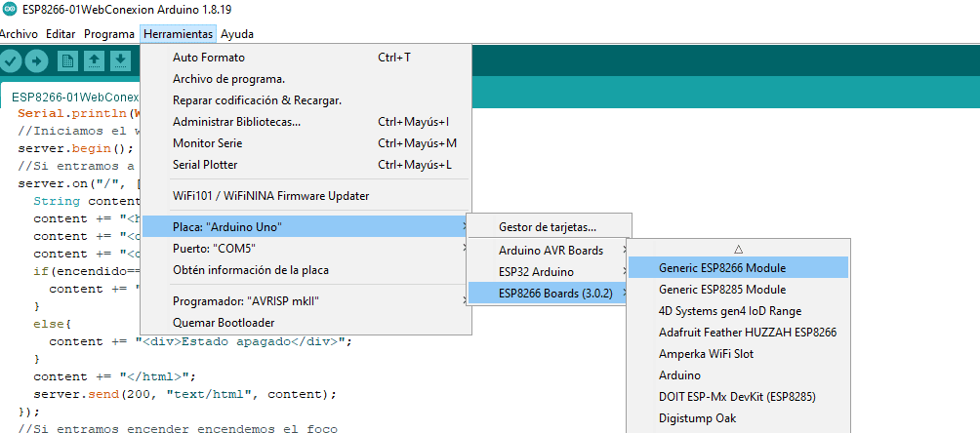Click the "//Si entramos encender" comment line
Screen dimensions: 980x433
point(178,429)
